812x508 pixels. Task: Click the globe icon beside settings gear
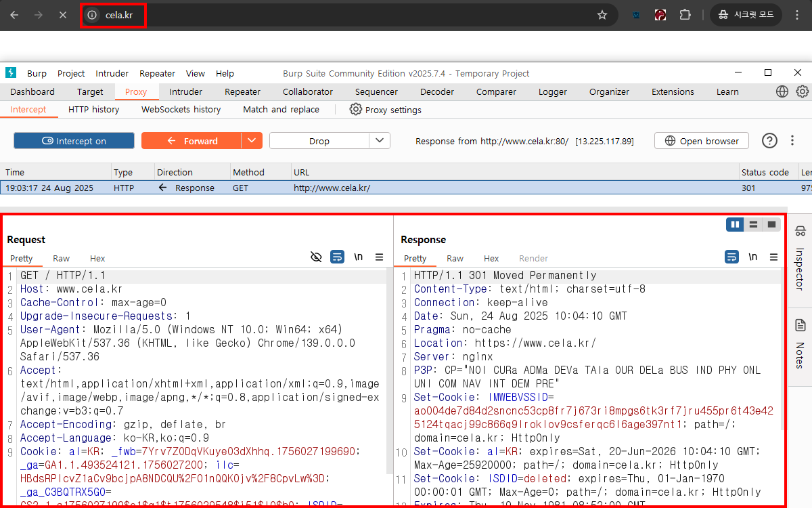[x=782, y=91]
